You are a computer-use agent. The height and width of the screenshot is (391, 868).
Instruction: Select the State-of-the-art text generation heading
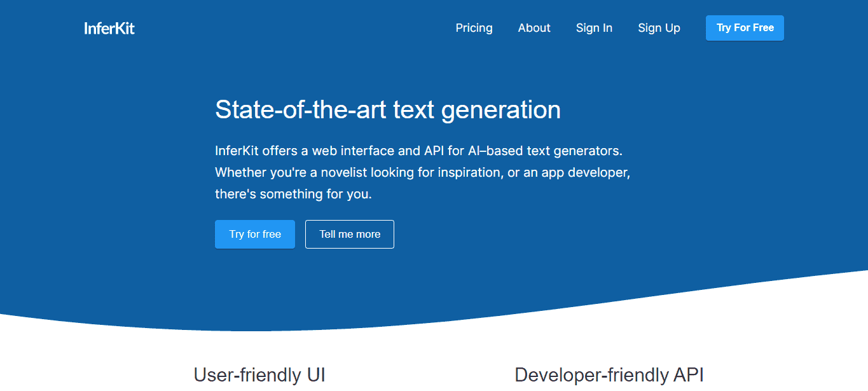[388, 109]
